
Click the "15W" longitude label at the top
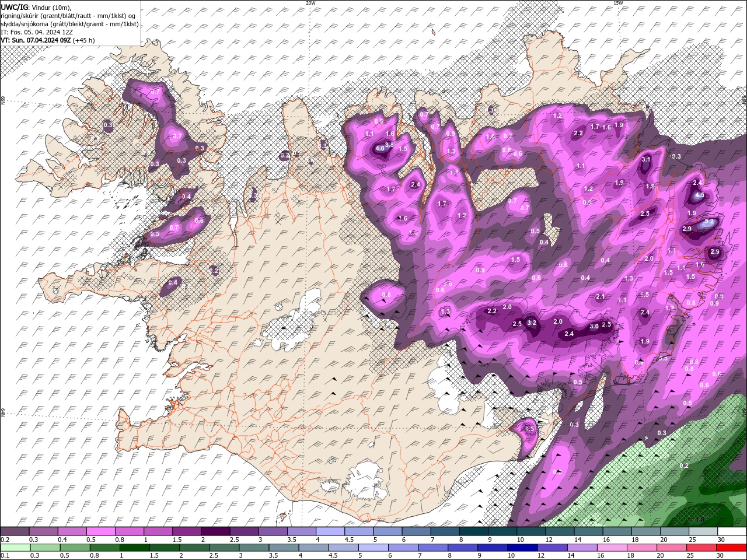pyautogui.click(x=618, y=3)
